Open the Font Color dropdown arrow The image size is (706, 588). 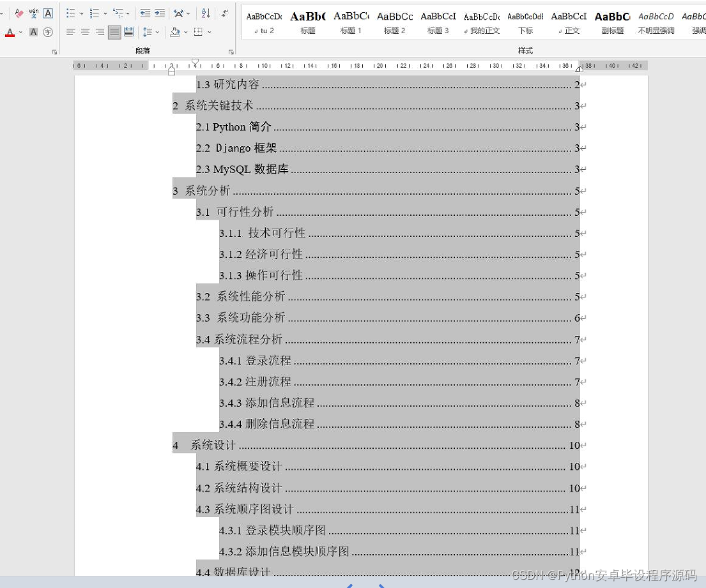(20, 33)
